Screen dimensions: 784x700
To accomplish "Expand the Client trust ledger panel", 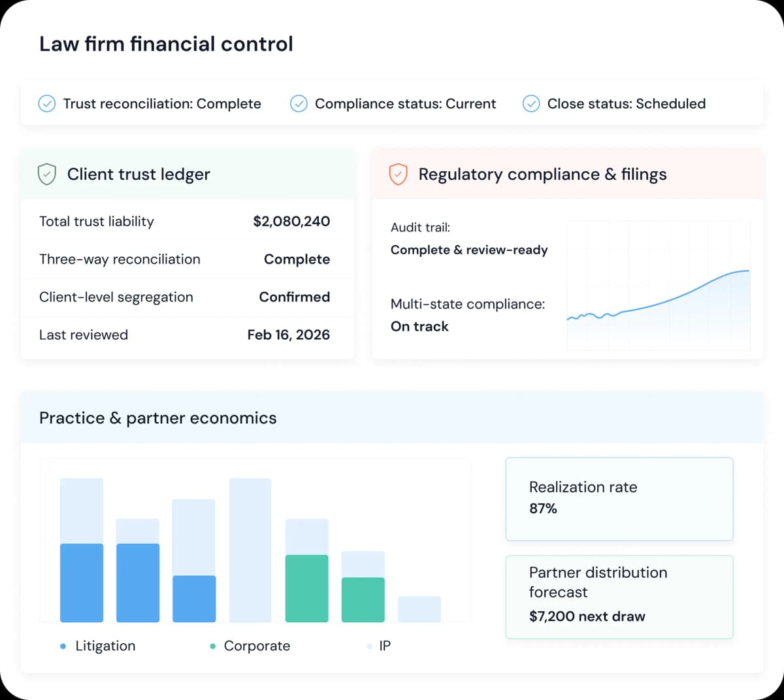I will pyautogui.click(x=139, y=174).
